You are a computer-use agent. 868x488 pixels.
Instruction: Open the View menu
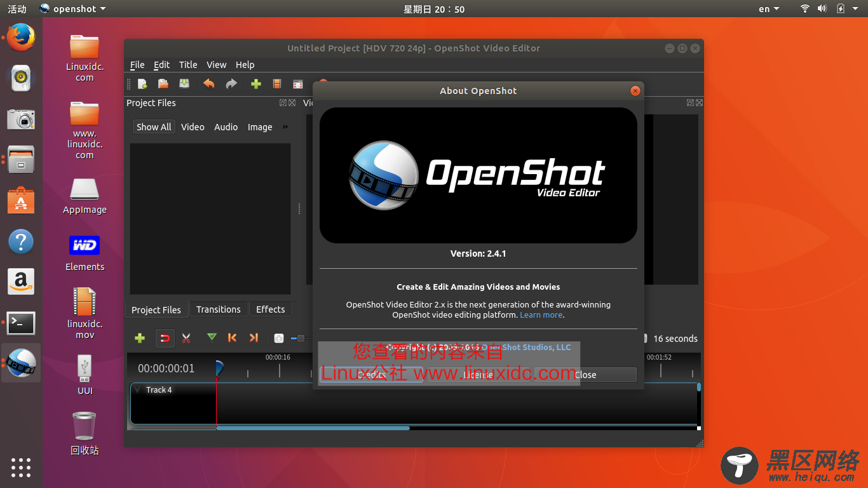pos(217,65)
